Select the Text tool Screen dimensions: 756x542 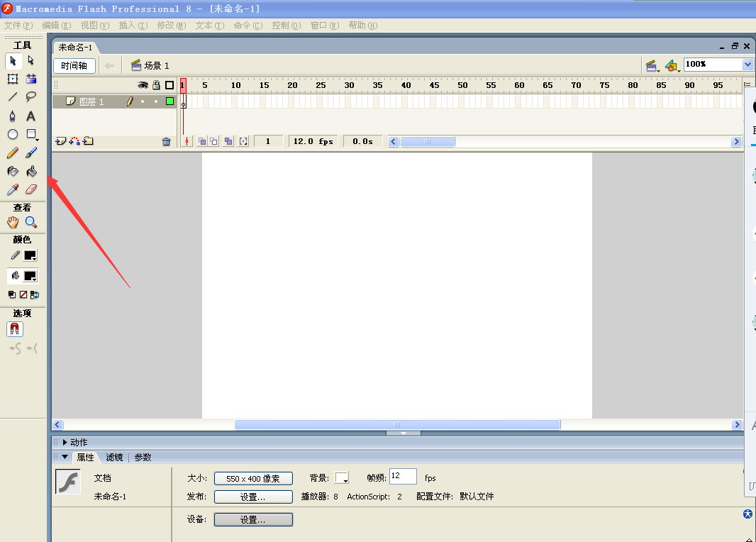(30, 116)
